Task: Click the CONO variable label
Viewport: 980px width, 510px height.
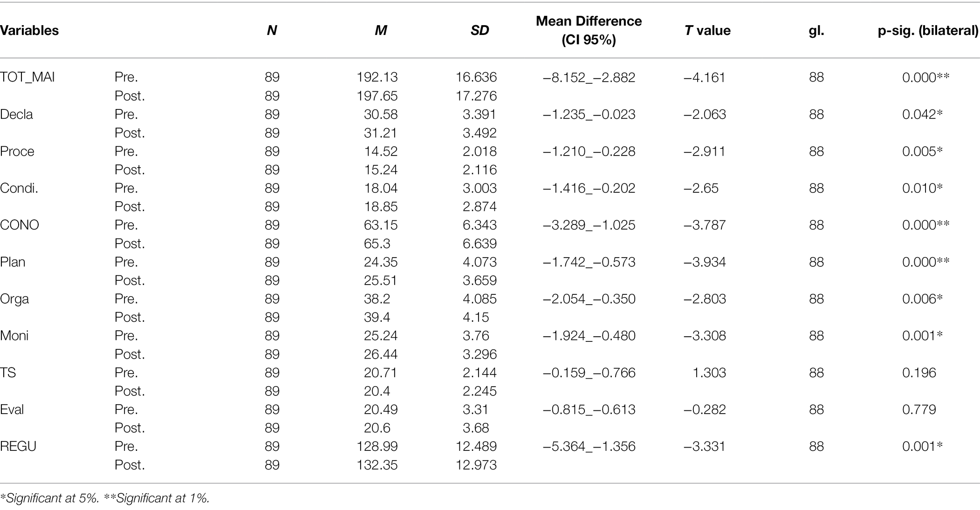Action: pos(20,225)
